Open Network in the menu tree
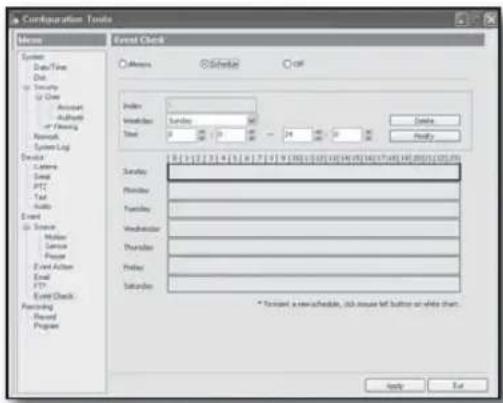The image size is (503, 403). point(46,137)
